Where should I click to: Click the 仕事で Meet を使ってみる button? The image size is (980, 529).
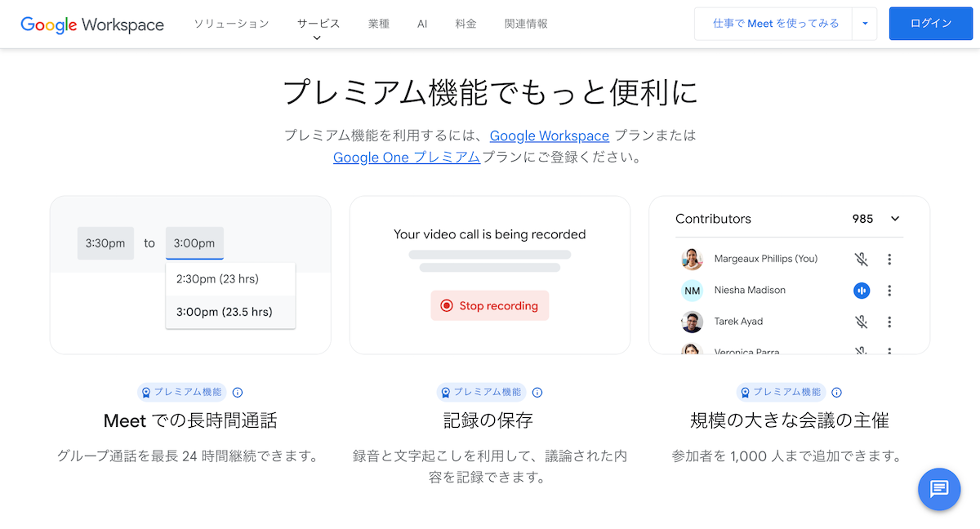tap(773, 24)
